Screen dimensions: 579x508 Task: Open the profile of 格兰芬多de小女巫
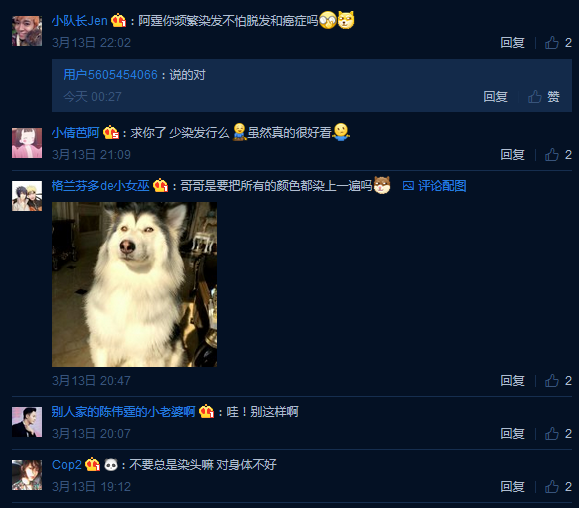(100, 186)
